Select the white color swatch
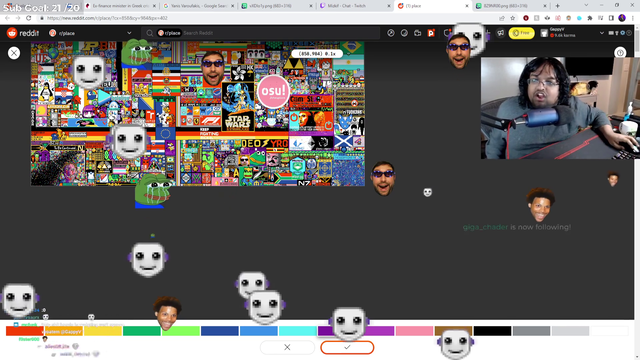This screenshot has height=360, width=640. [609, 331]
